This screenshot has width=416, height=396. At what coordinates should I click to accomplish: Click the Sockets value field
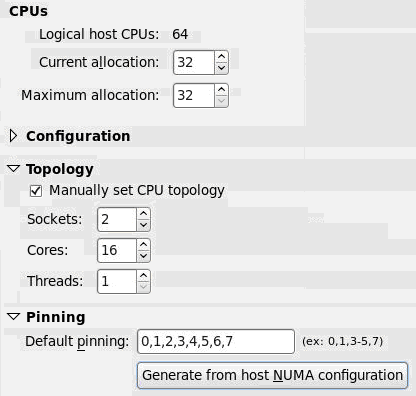click(x=117, y=219)
